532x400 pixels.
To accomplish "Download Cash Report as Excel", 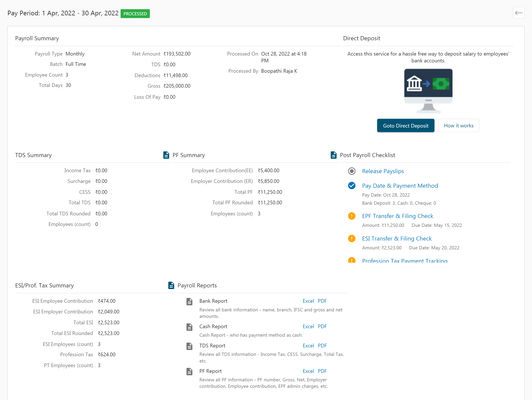I will [308, 327].
